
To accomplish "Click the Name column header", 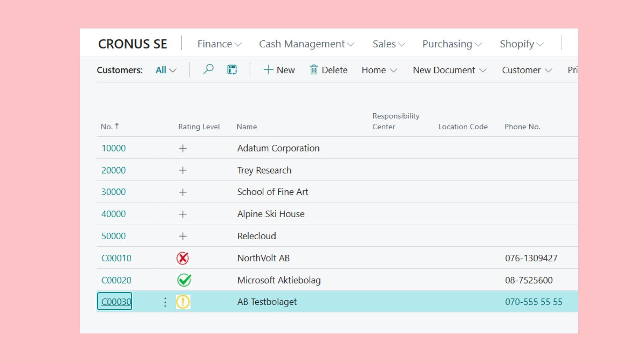I will pos(247,127).
